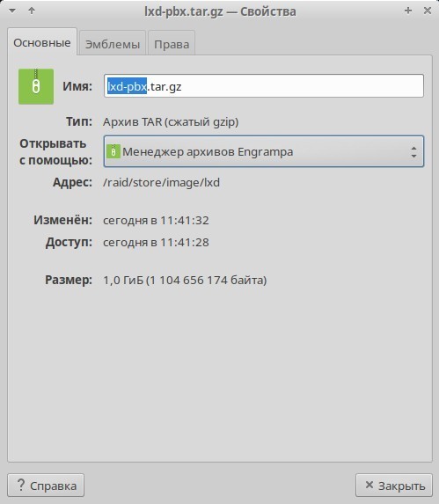Click the /raid/store/image/lxd address text
439x504 pixels.
161,183
